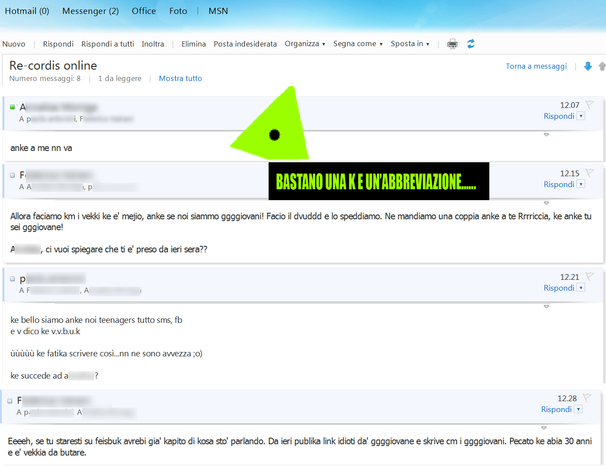Screen dimensions: 606x466
Task: Flag the 12.07 message
Action: coord(589,104)
